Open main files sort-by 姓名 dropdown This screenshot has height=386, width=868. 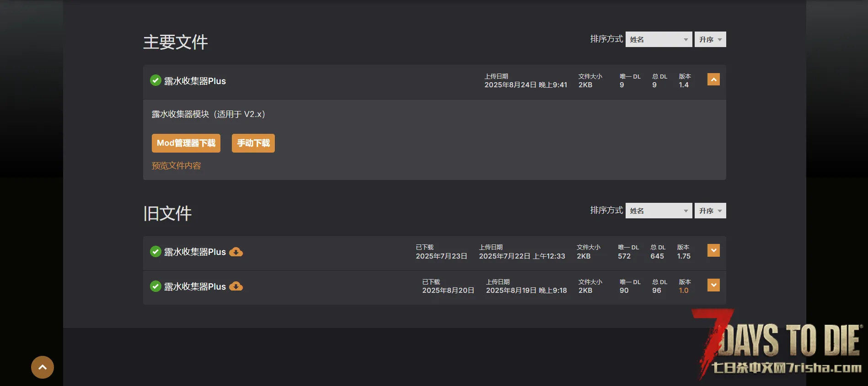click(659, 39)
